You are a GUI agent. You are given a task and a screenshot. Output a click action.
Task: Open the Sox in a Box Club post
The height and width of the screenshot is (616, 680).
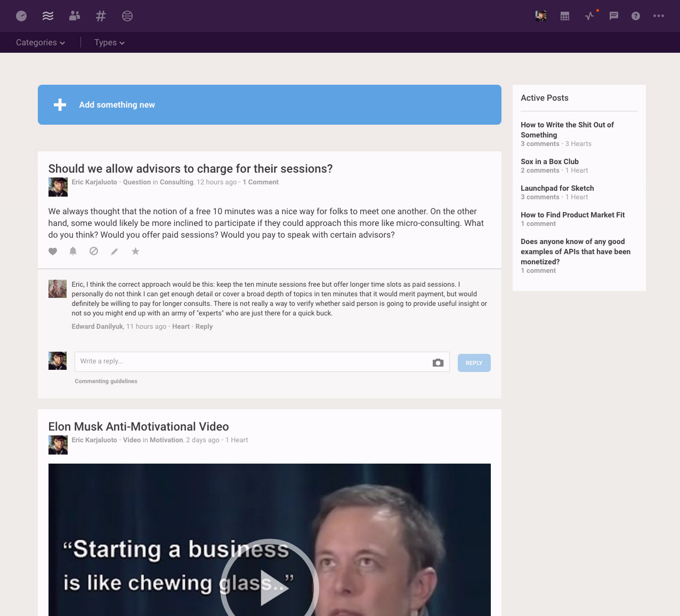tap(549, 161)
